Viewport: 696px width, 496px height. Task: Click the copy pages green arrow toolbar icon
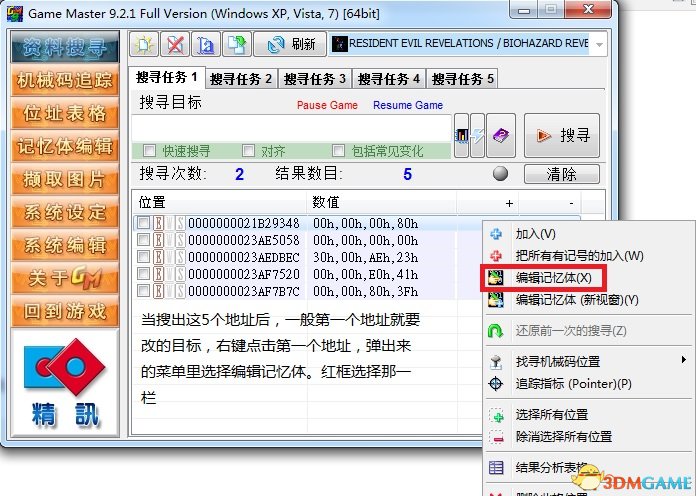coord(237,44)
